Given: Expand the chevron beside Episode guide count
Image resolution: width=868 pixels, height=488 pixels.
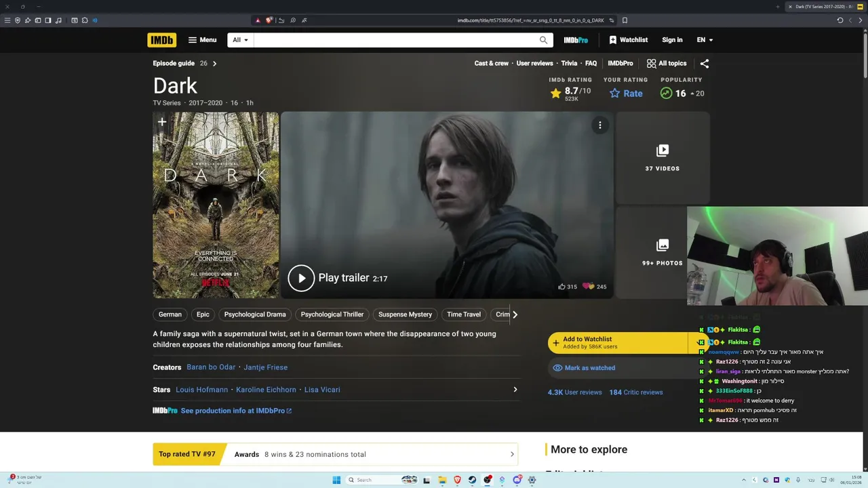Looking at the screenshot, I should [214, 64].
